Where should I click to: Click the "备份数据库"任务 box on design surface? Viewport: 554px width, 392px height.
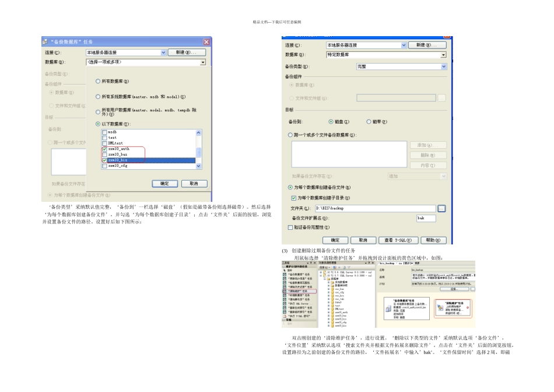[x=406, y=309]
